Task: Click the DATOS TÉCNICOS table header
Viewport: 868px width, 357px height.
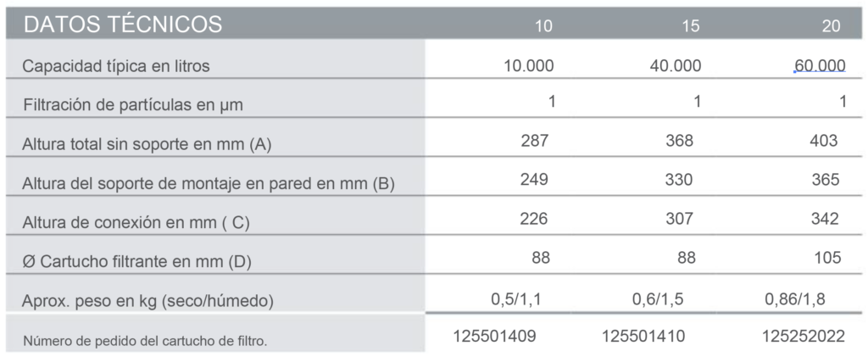Action: coord(123,25)
